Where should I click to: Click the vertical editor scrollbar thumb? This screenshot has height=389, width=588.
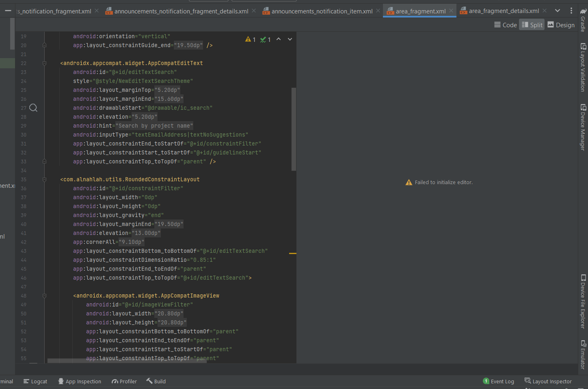coord(294,129)
